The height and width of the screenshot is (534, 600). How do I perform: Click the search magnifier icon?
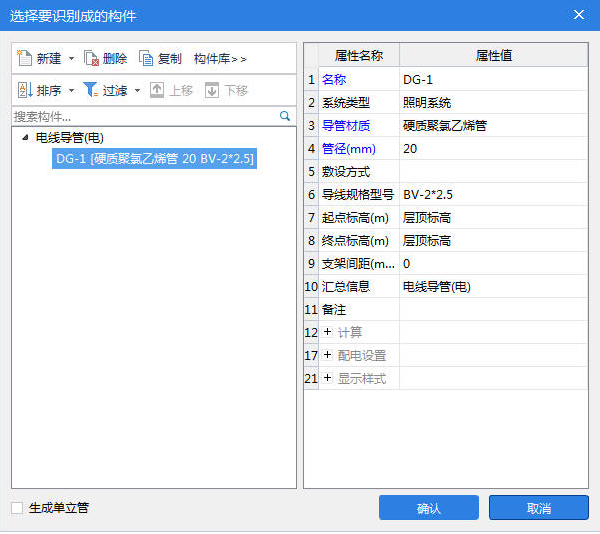click(x=285, y=116)
